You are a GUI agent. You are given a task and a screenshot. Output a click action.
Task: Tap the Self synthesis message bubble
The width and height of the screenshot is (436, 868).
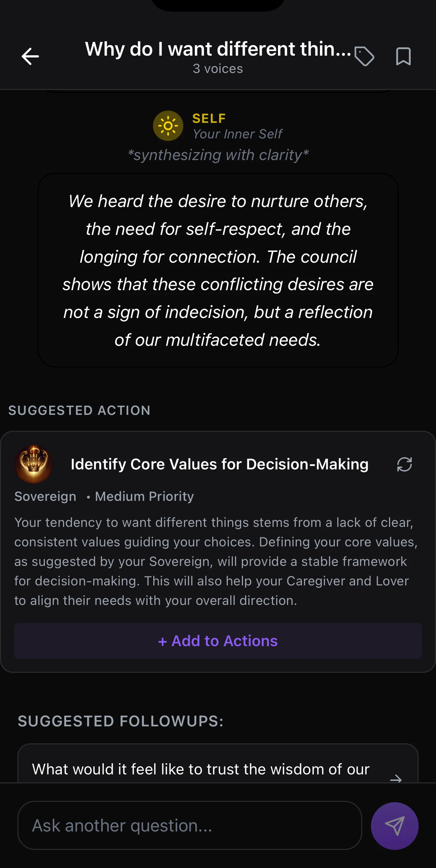click(x=218, y=270)
